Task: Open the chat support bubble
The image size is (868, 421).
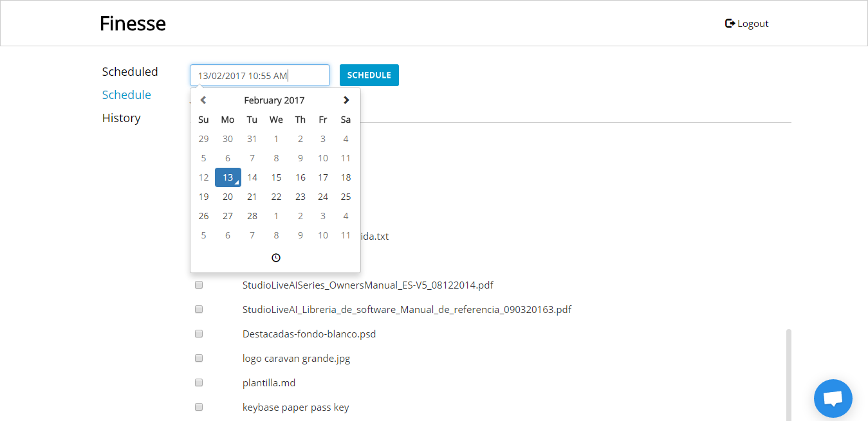Action: pos(833,399)
